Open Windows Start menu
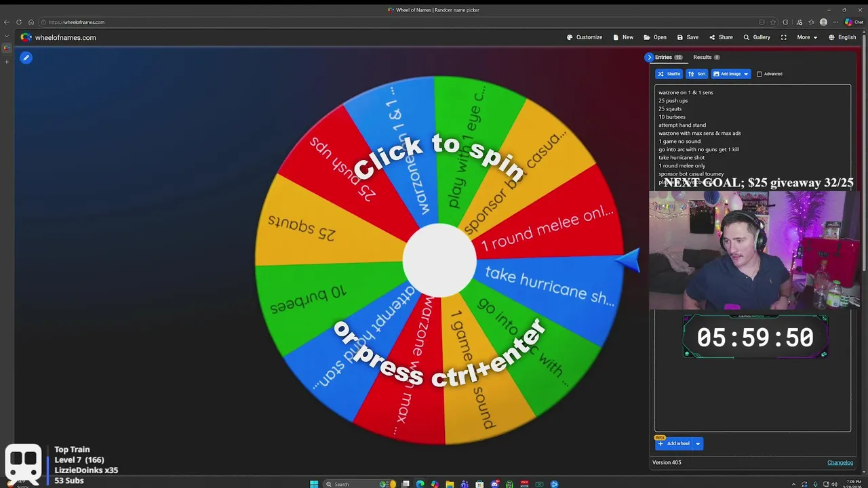Image resolution: width=868 pixels, height=488 pixels. click(314, 484)
